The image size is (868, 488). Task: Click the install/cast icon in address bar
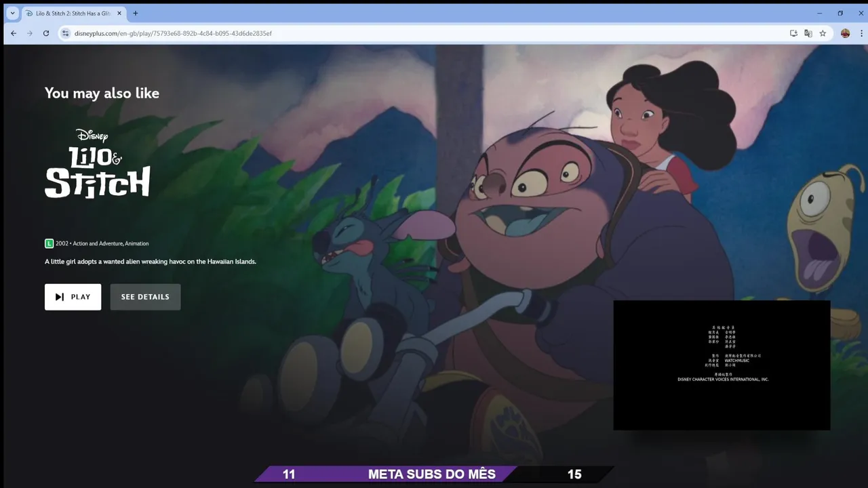793,33
